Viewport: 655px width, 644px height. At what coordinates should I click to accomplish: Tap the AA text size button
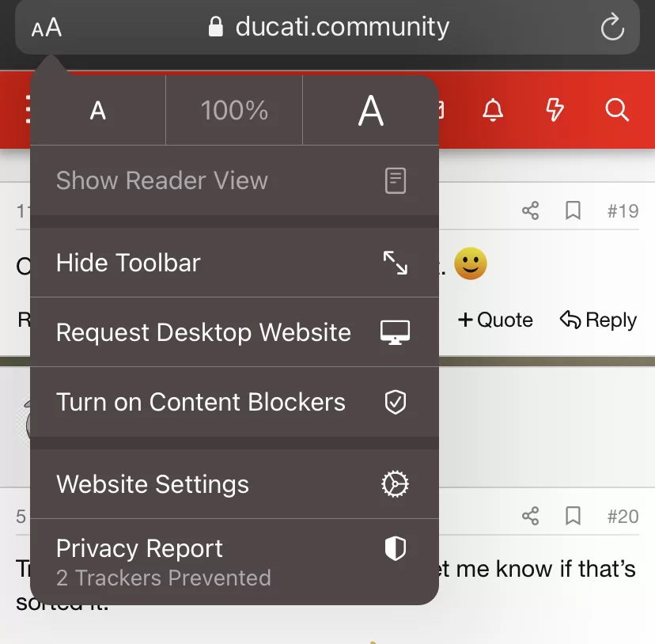[x=47, y=28]
